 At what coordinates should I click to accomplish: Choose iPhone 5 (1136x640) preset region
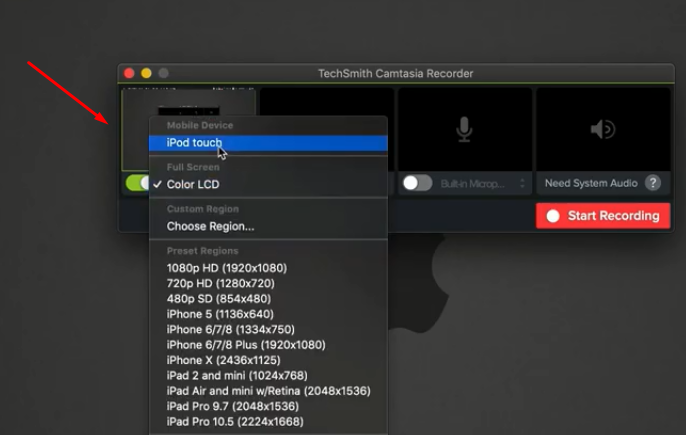click(268, 314)
